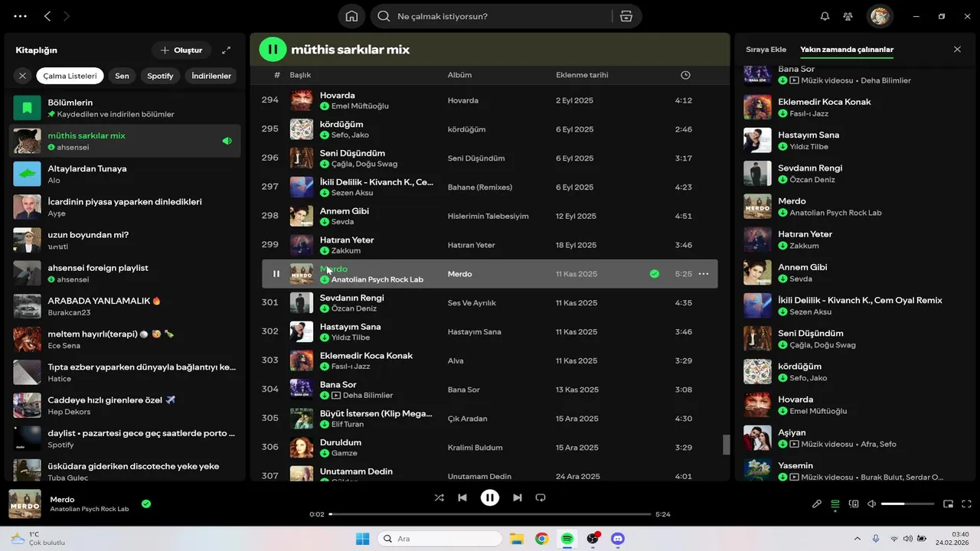Open more options for Merdo row
The image size is (980, 551).
coord(704,274)
